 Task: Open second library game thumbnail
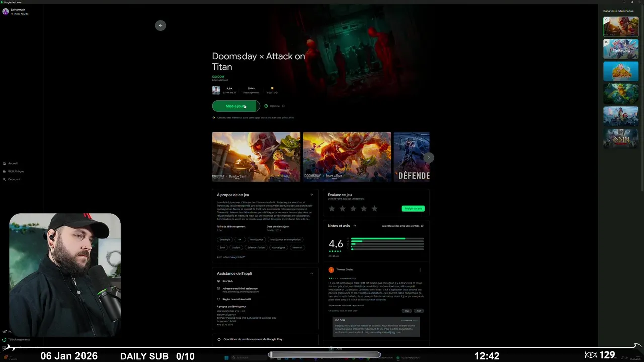(x=621, y=49)
